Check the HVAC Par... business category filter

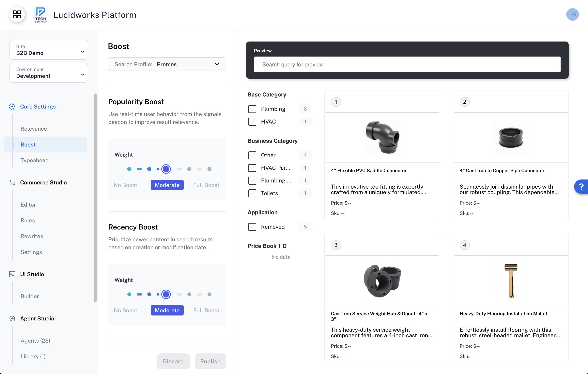252,168
